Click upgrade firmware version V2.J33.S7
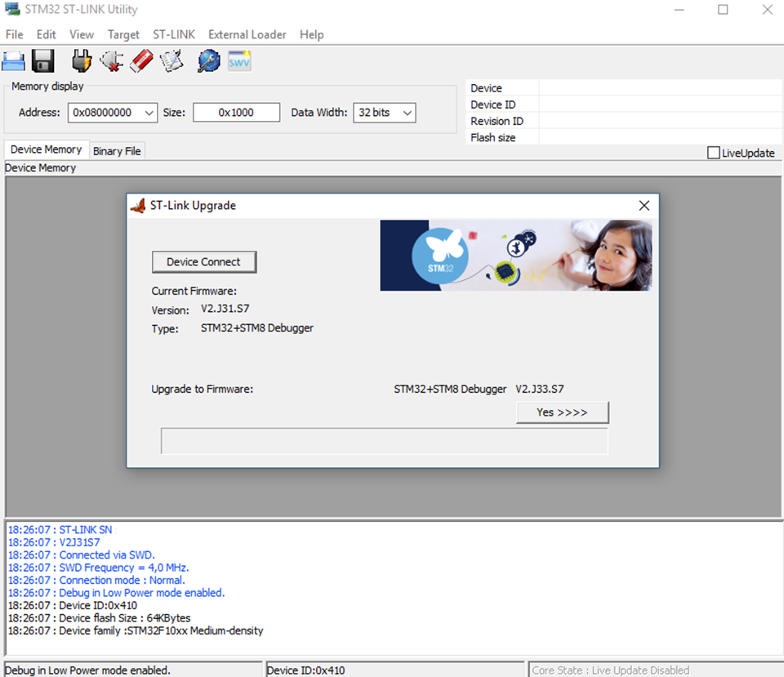Screen dimensions: 784x677 coord(540,389)
